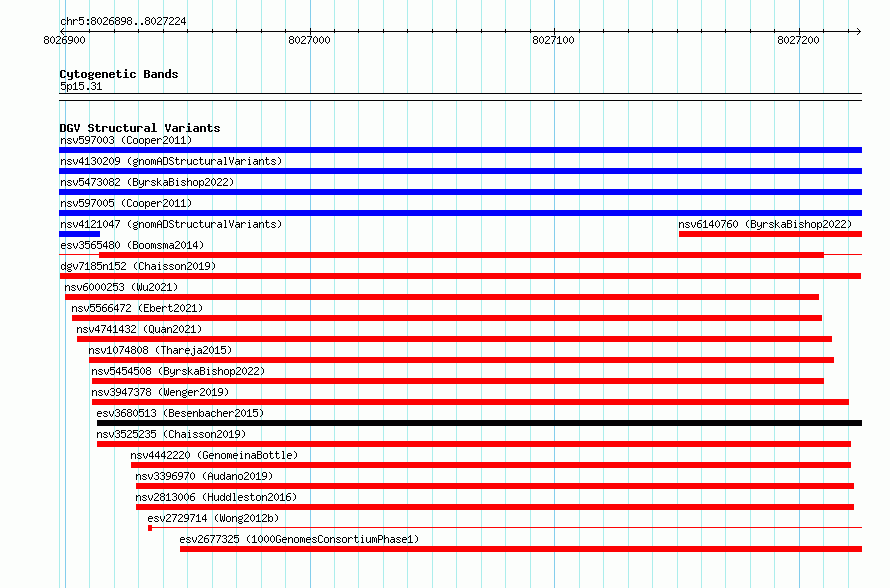
Task: Click the nsv597003 (Cooper2011) variant label
Action: pyautogui.click(x=126, y=140)
